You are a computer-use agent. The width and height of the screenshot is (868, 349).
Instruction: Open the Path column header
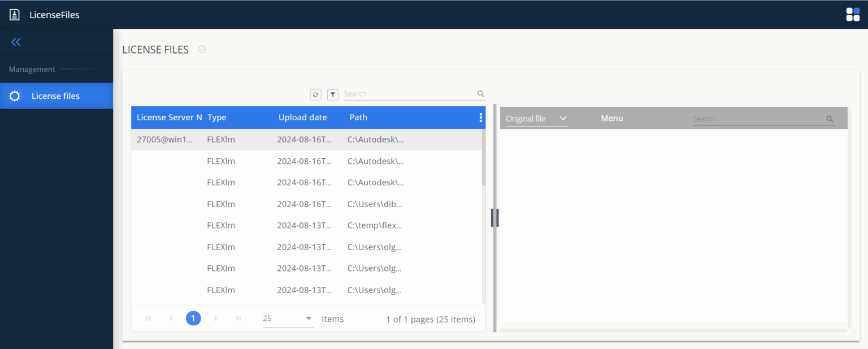click(358, 117)
